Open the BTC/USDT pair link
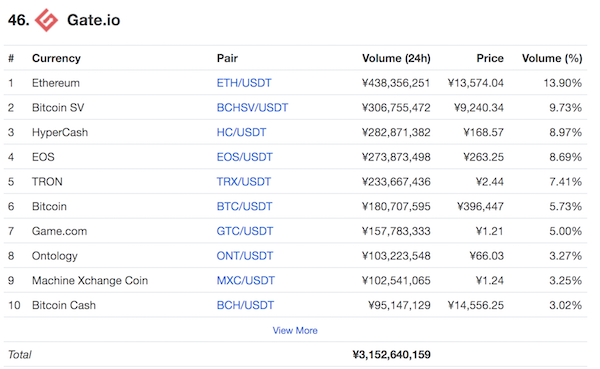 (x=244, y=206)
